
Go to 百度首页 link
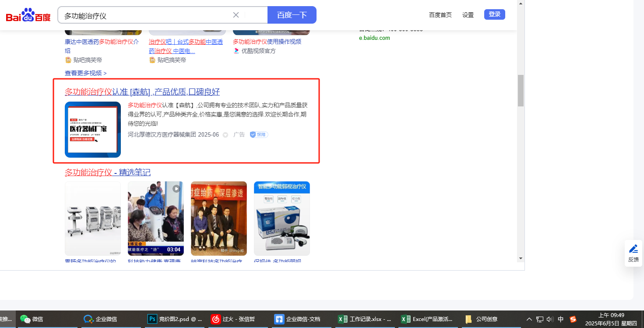440,15
